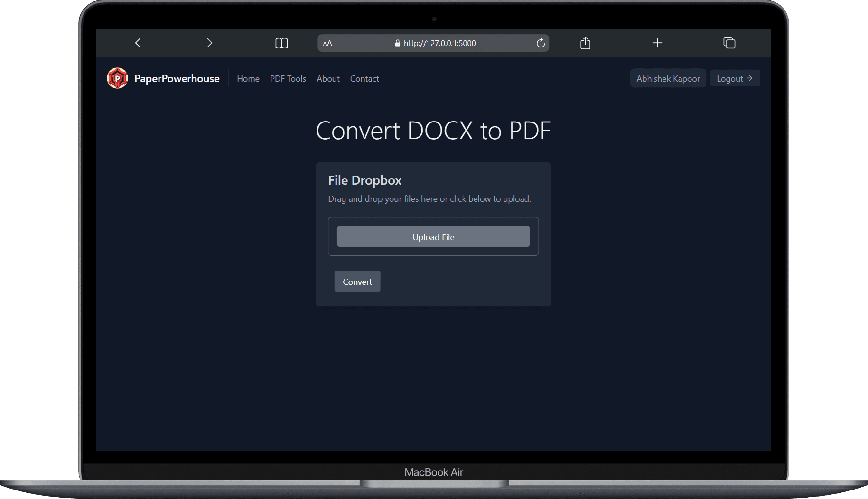
Task: Go to the Home nav item
Action: (x=248, y=79)
